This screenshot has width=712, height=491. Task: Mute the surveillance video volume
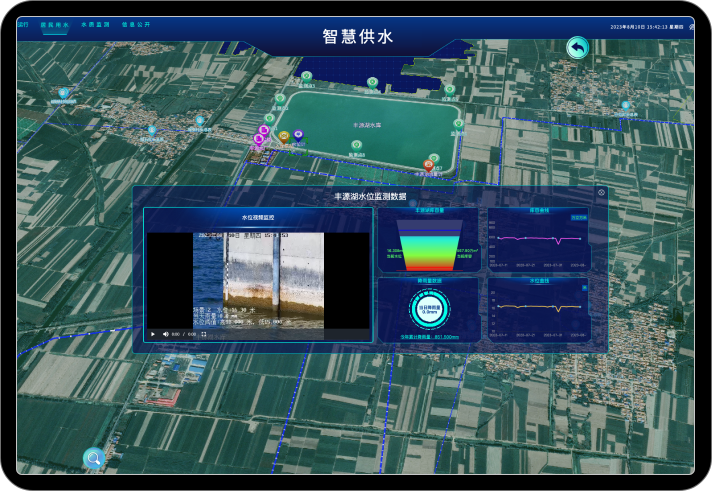(165, 334)
